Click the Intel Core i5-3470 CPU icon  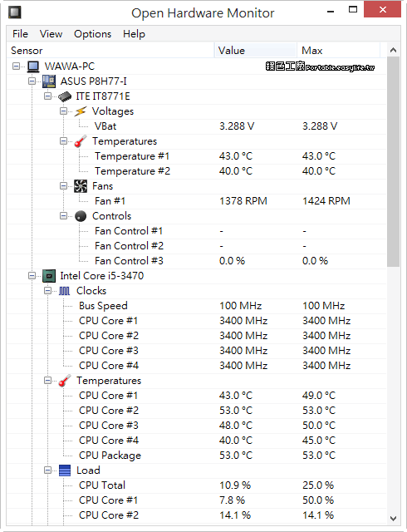click(x=49, y=276)
